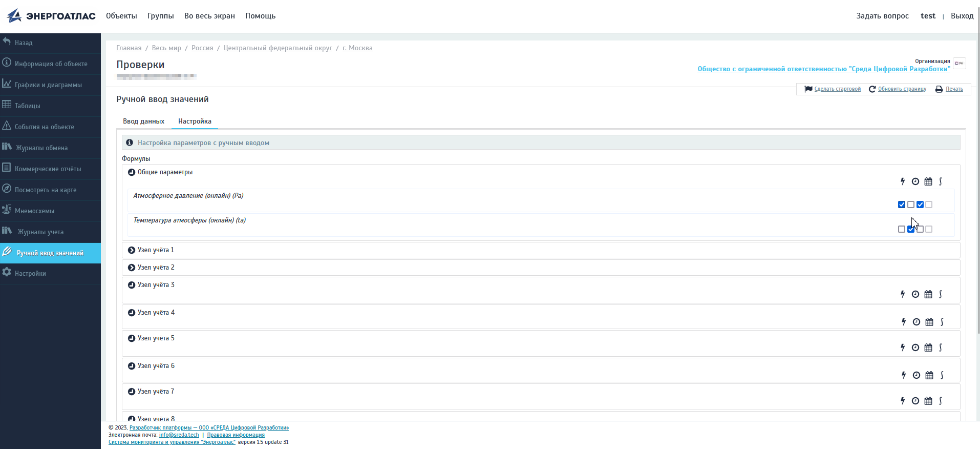Screen dimensions: 980x449
Task: Open Мнемосхемы from the sidebar
Action: [34, 211]
